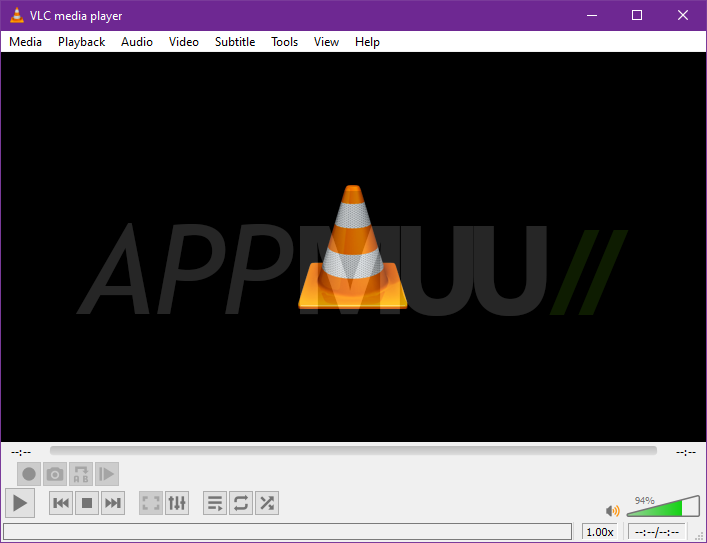
Task: Minimize the VLC media player window
Action: (592, 15)
